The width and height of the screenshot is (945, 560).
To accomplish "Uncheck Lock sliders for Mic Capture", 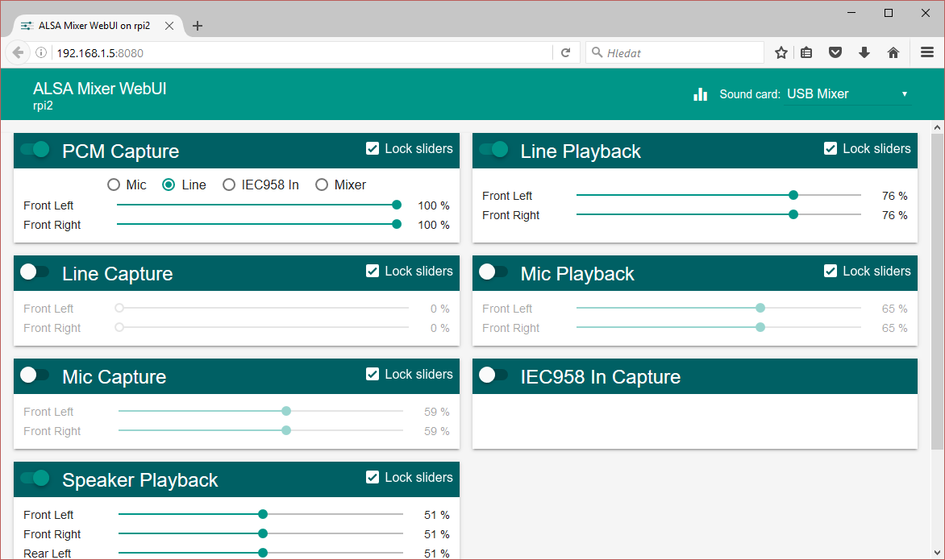I will click(373, 374).
